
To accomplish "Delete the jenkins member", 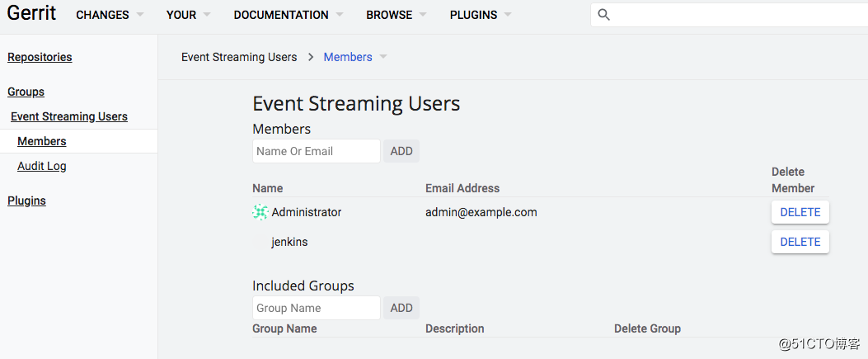I will click(800, 242).
